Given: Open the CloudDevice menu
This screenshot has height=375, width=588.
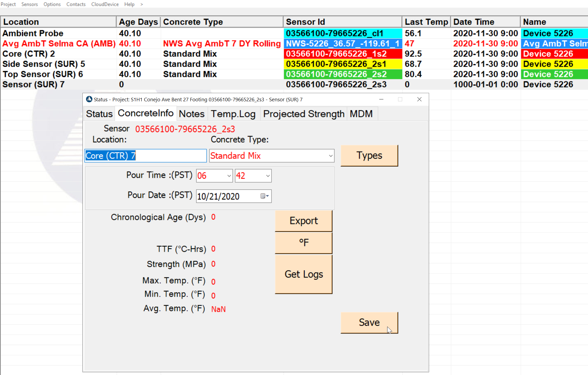Looking at the screenshot, I should tap(105, 4).
